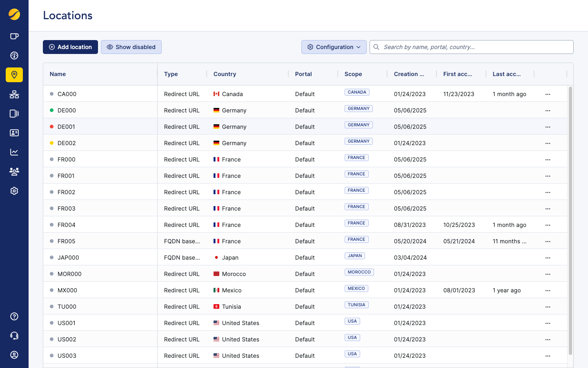Open the Configuration dropdown

334,47
